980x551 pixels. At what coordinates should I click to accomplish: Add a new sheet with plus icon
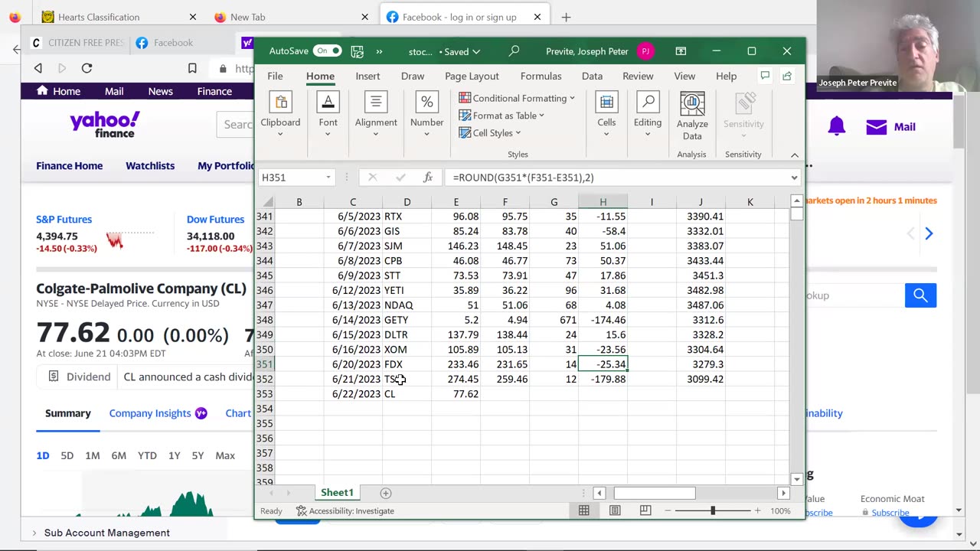click(x=386, y=493)
